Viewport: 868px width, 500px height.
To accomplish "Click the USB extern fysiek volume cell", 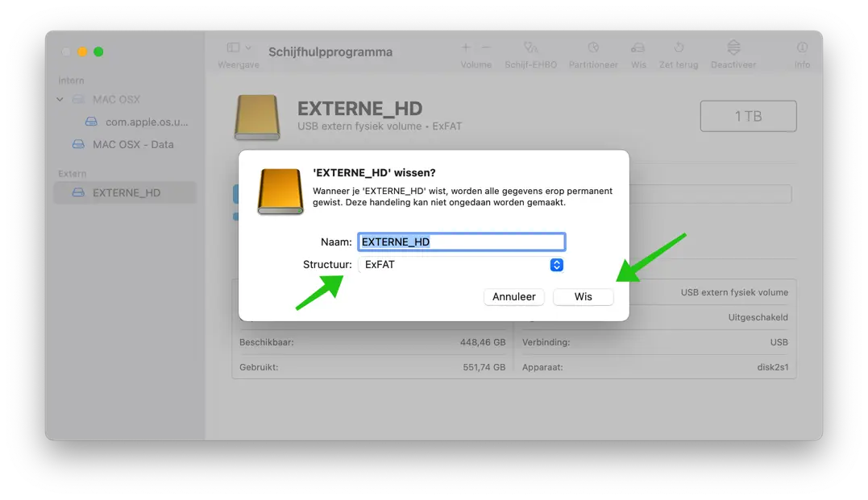I will coord(734,292).
